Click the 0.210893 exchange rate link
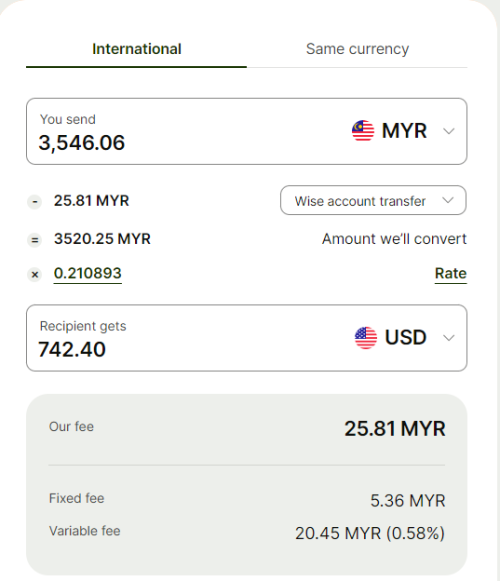 click(88, 273)
